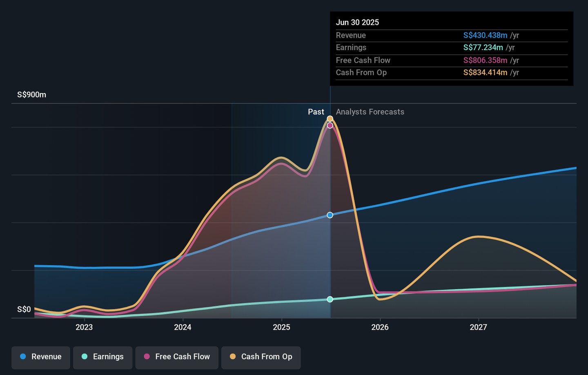The image size is (588, 375).
Task: Click the Past section label
Action: click(x=316, y=112)
